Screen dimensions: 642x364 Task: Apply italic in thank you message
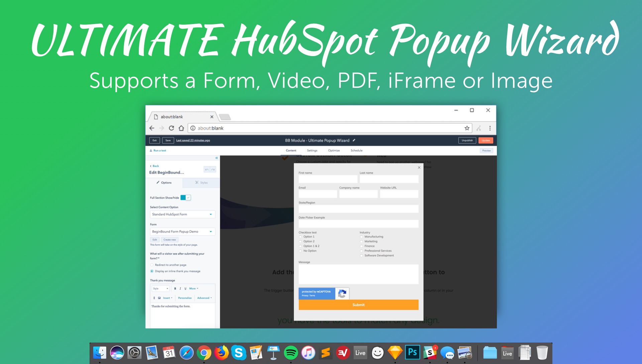[x=180, y=289]
